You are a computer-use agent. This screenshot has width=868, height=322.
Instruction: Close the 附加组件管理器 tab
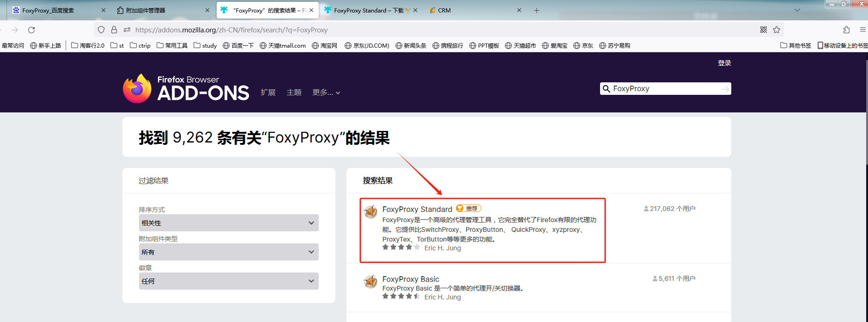pyautogui.click(x=207, y=10)
